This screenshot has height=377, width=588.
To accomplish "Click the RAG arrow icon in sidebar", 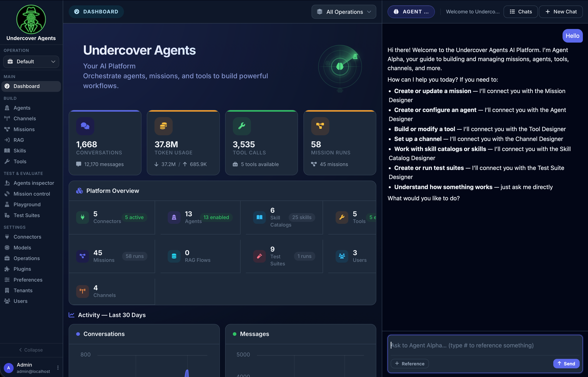I will pos(7,140).
